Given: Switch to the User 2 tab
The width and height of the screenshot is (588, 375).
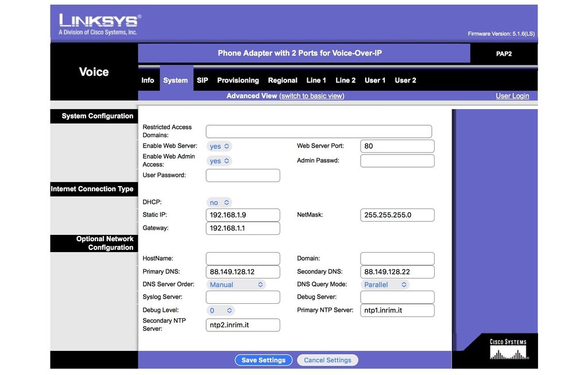Looking at the screenshot, I should pyautogui.click(x=405, y=80).
